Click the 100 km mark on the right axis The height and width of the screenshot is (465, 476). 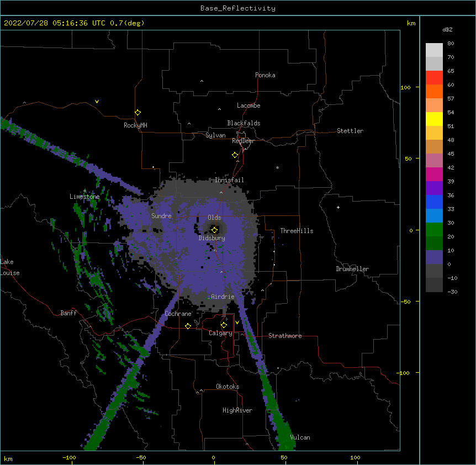pyautogui.click(x=405, y=87)
